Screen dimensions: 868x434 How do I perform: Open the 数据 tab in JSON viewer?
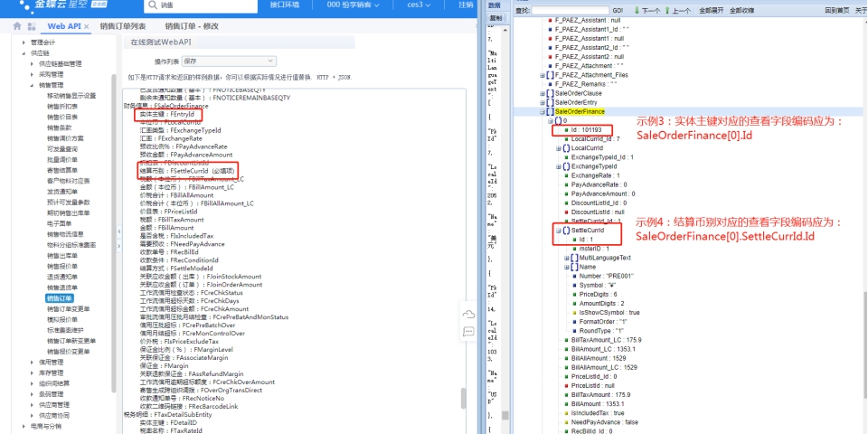[x=495, y=5]
